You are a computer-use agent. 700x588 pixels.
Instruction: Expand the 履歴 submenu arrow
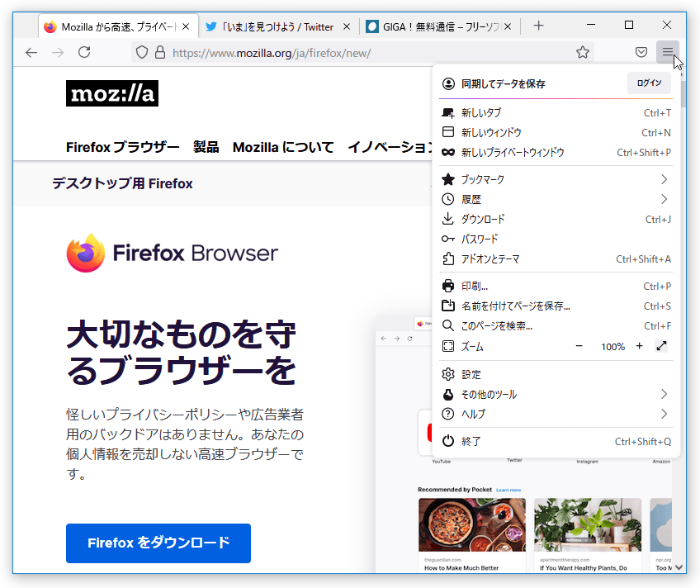click(x=664, y=199)
